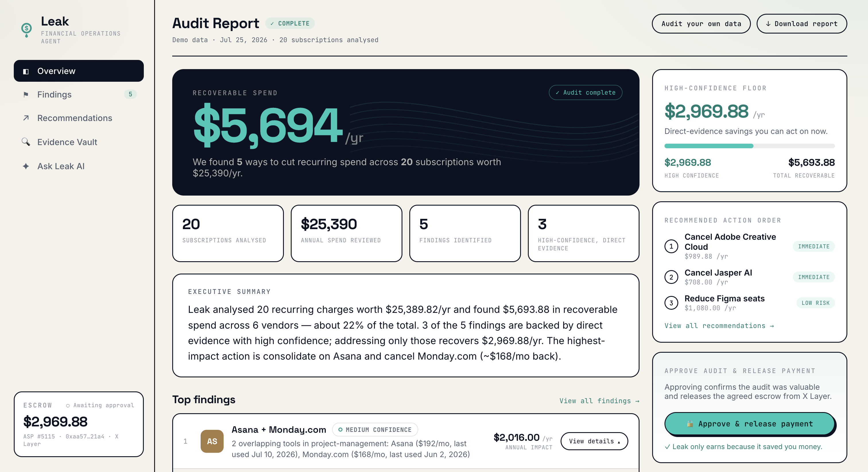This screenshot has height=472, width=868.
Task: Go to Findings in the sidebar
Action: pyautogui.click(x=79, y=95)
